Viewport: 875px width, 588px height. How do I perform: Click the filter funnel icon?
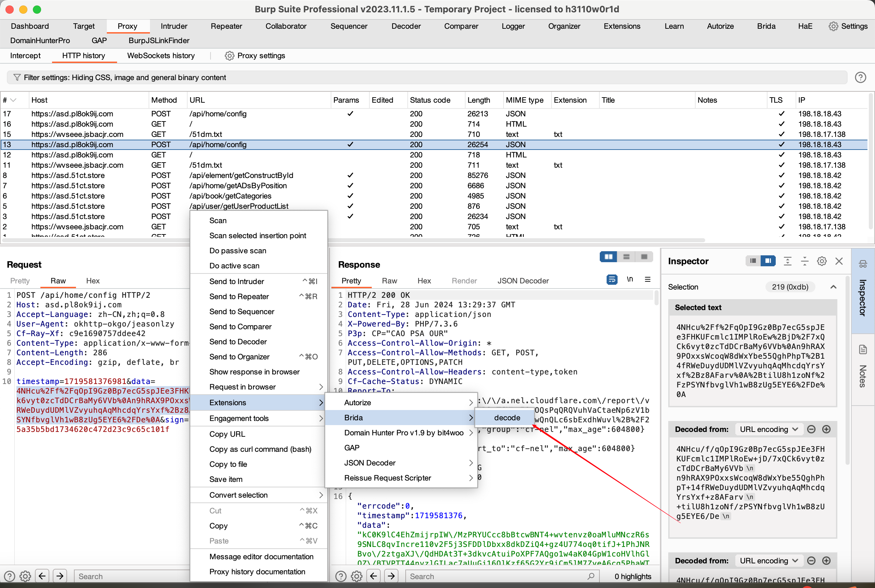17,78
